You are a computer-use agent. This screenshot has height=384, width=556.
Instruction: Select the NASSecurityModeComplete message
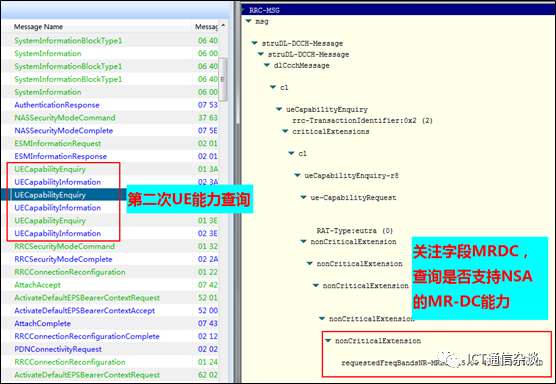(x=64, y=131)
